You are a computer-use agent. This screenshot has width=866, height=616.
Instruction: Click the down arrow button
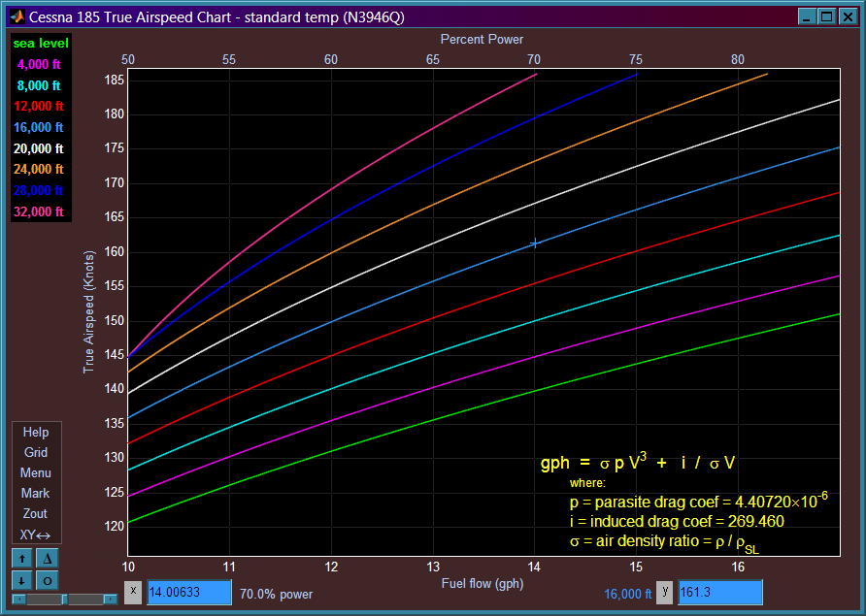[x=22, y=581]
